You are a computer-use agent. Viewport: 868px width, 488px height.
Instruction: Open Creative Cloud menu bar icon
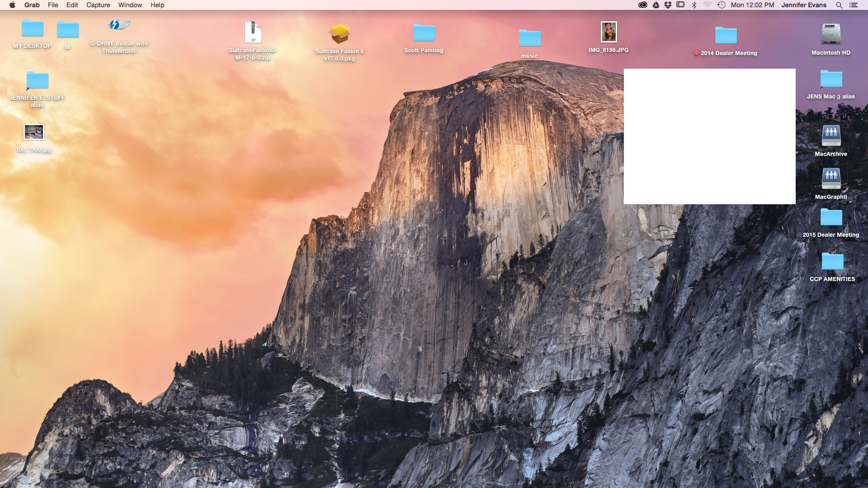coord(642,5)
